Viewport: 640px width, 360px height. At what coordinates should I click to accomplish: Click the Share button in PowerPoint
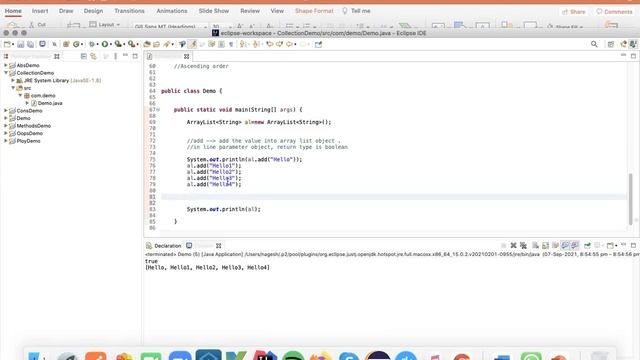(x=574, y=12)
